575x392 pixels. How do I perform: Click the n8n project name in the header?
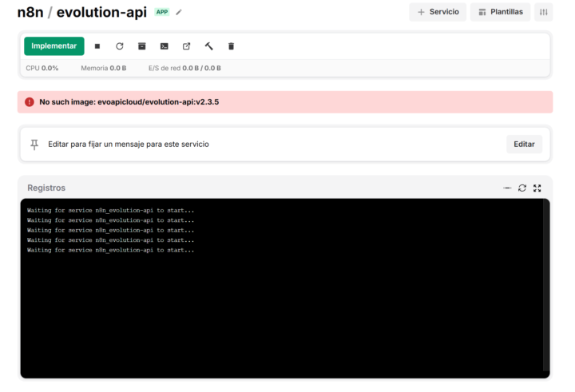pyautogui.click(x=30, y=12)
